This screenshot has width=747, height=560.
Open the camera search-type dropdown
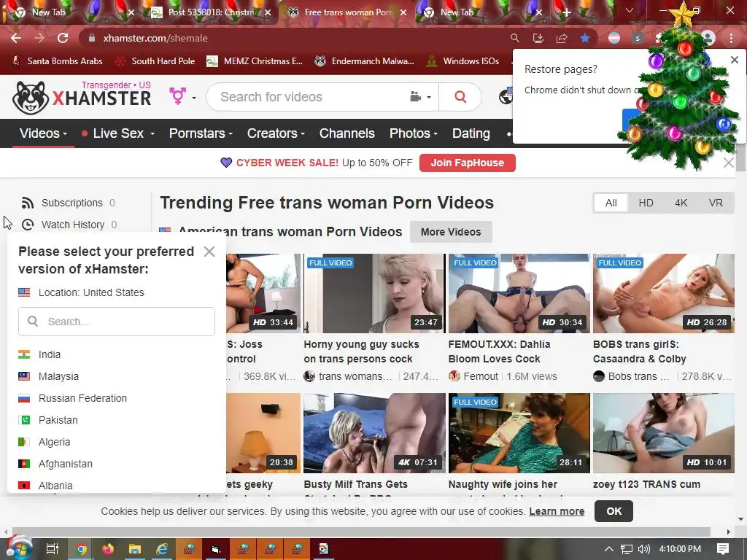pos(420,97)
